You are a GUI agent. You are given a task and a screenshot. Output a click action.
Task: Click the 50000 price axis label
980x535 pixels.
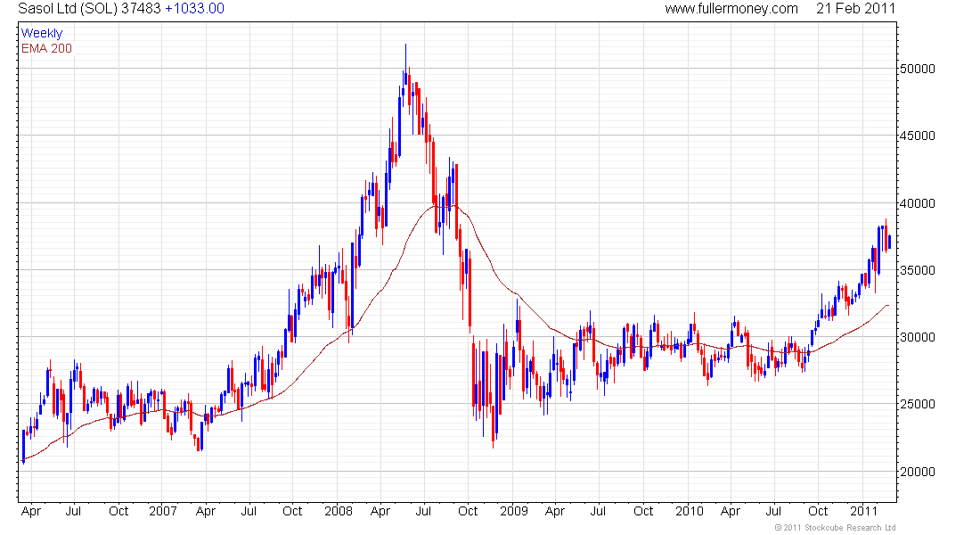[x=918, y=69]
